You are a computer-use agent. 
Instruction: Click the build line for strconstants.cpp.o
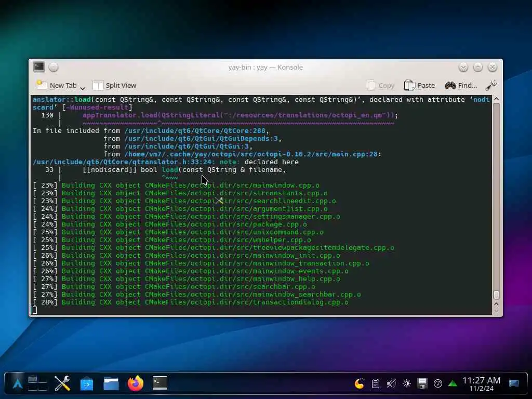point(180,193)
